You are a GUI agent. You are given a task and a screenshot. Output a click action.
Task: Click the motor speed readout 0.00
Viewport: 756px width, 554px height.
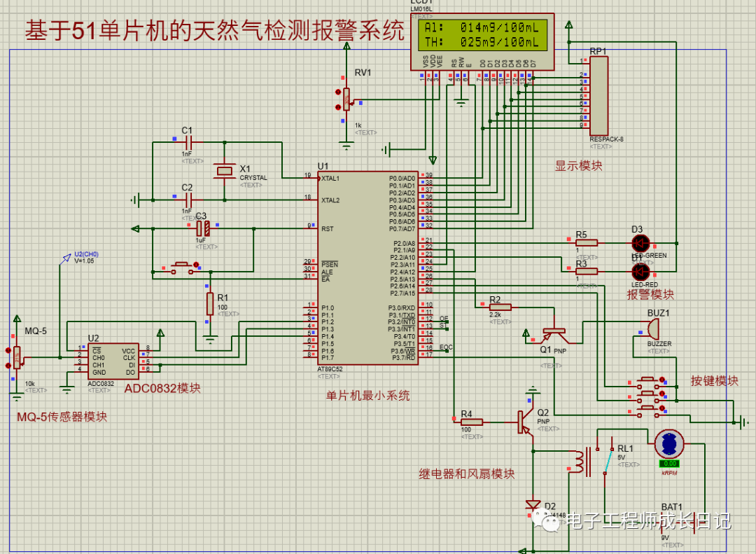point(669,463)
